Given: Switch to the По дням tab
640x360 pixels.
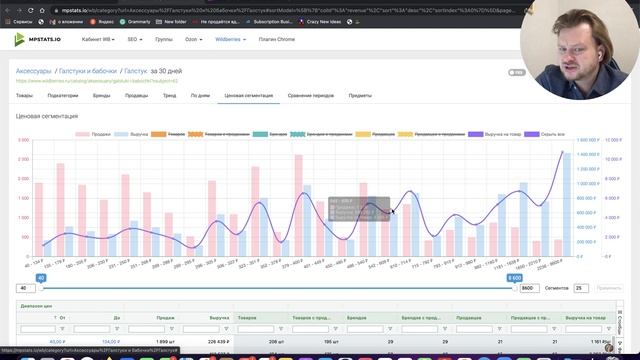Looking at the screenshot, I should (x=200, y=96).
